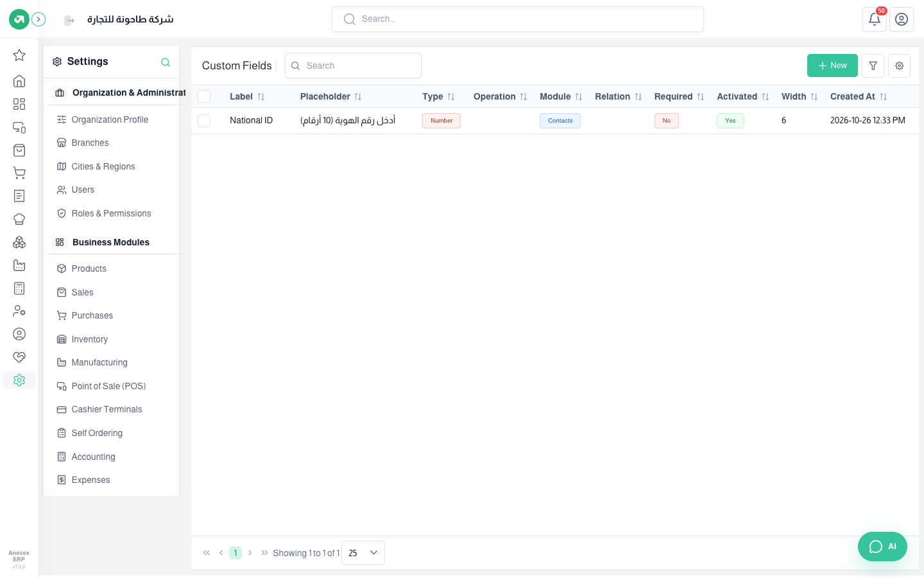Create a custom field with New button
This screenshot has width=924, height=578.
832,66
